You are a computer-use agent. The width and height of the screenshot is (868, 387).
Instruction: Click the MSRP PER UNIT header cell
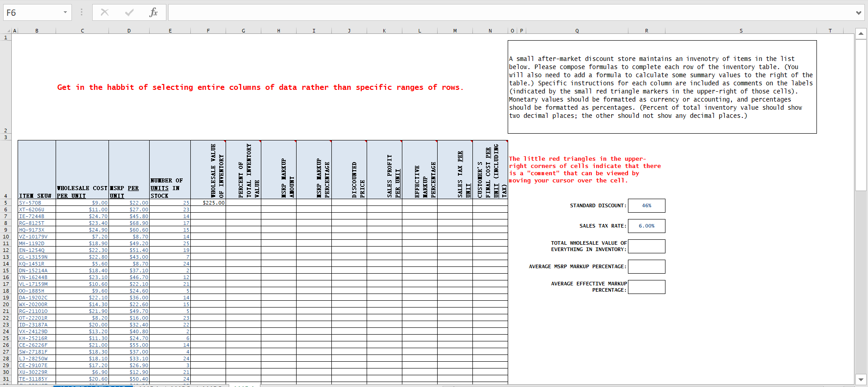click(x=129, y=170)
